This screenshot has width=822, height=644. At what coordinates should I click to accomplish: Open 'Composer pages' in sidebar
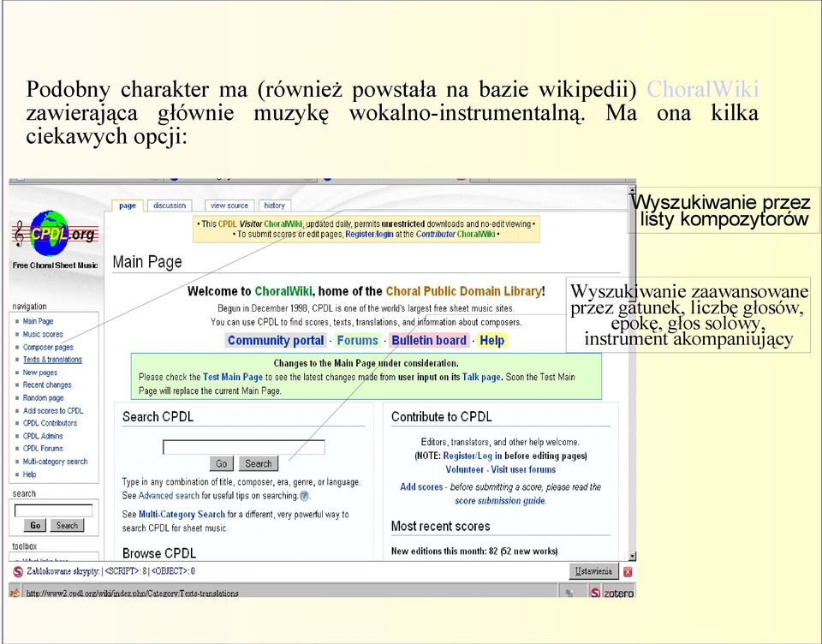point(48,347)
